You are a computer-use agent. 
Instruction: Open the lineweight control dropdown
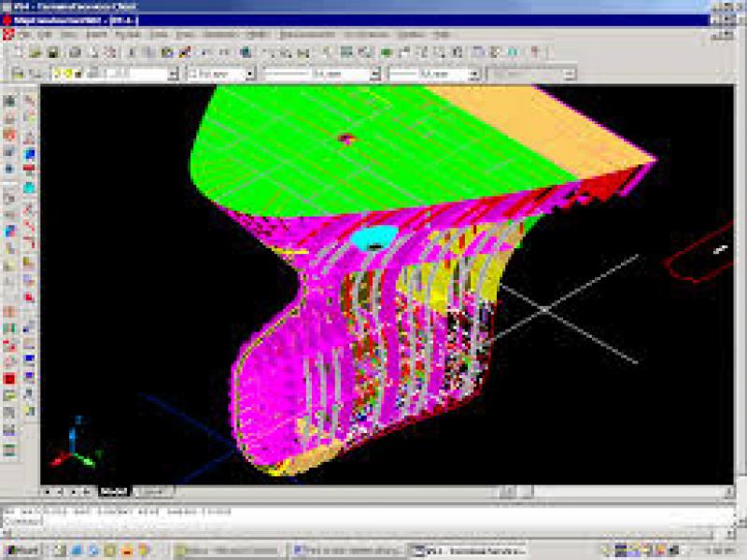click(475, 73)
